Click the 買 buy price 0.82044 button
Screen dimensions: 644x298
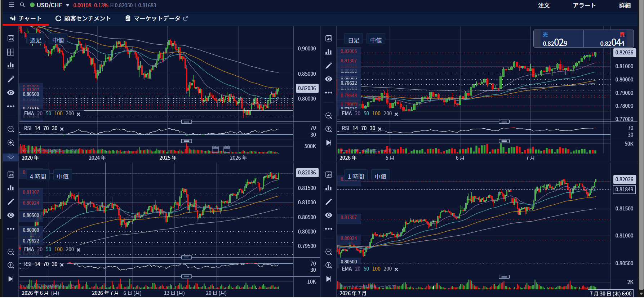coord(609,39)
